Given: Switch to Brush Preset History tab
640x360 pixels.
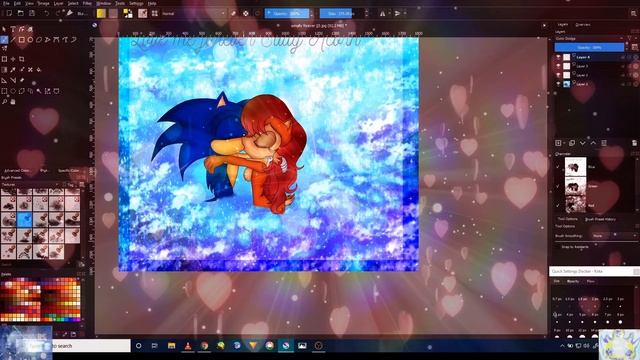Looking at the screenshot, I should 600,219.
